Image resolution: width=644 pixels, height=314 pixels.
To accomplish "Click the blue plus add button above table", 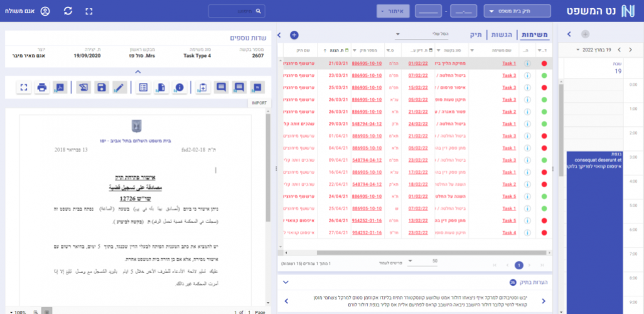I will tap(294, 35).
